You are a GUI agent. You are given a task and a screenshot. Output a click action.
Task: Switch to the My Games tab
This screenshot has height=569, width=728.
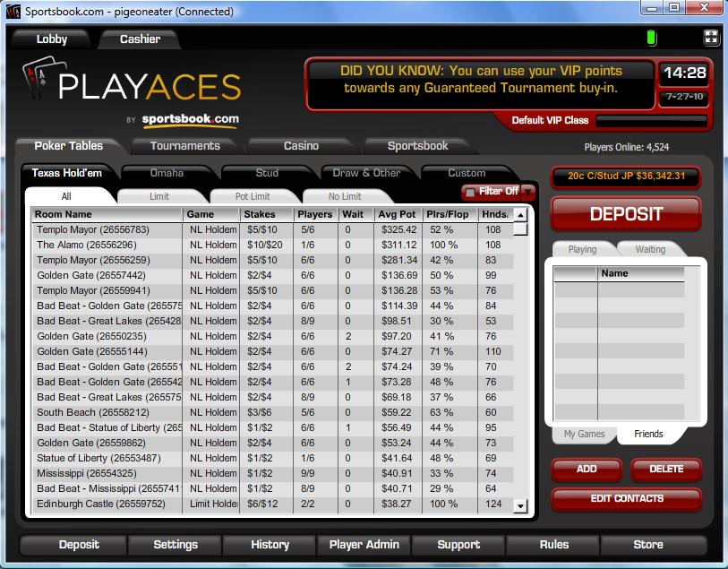[x=584, y=434]
